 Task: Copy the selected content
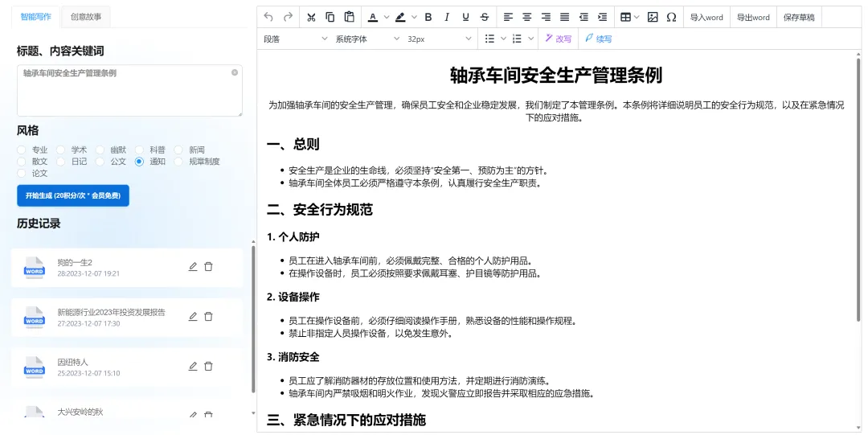pyautogui.click(x=330, y=17)
